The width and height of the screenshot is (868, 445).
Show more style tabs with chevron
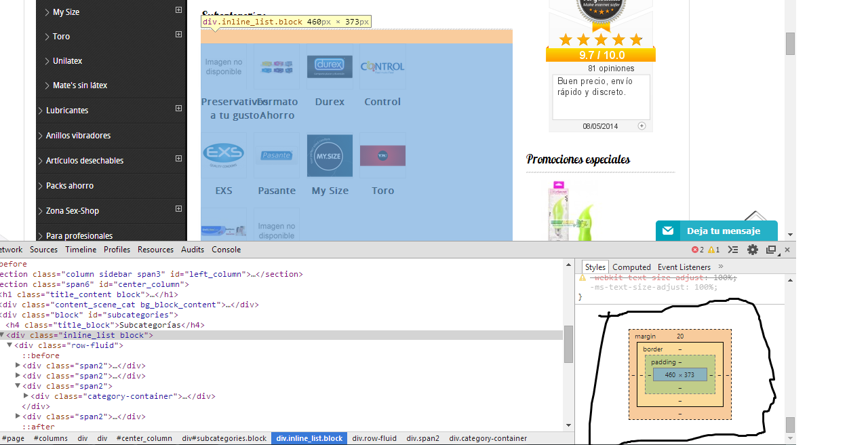[x=721, y=267]
